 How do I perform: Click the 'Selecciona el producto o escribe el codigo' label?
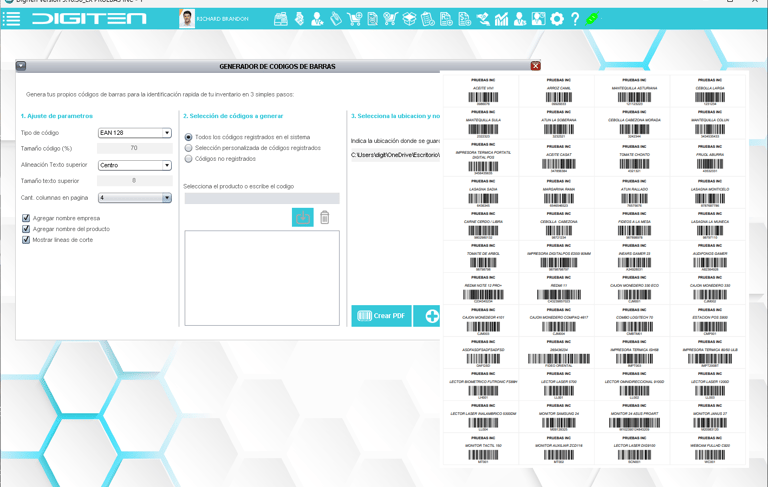pyautogui.click(x=239, y=186)
